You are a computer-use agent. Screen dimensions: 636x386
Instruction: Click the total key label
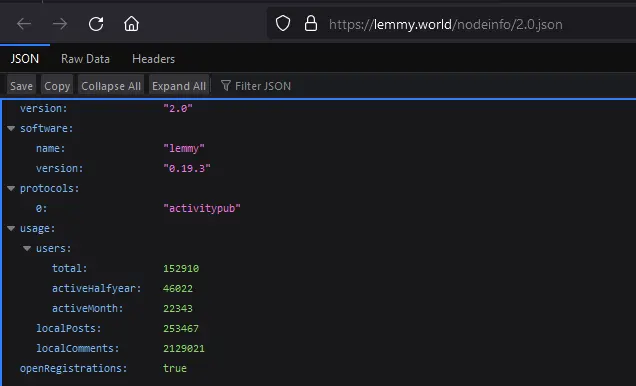pos(69,268)
